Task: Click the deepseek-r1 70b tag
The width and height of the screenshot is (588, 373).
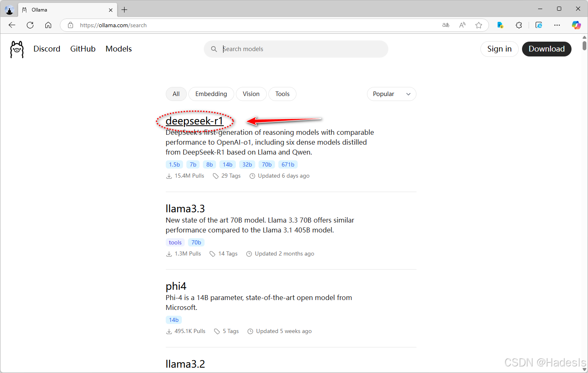Action: 267,164
